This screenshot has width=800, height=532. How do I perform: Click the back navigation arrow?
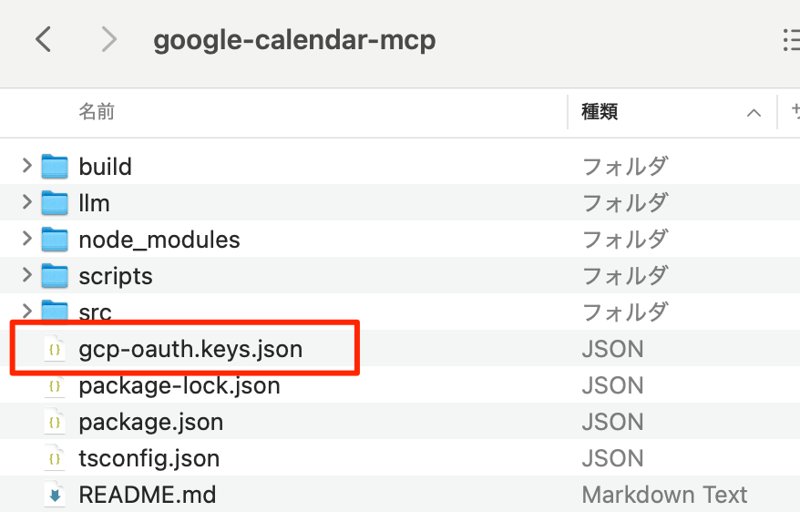43,39
